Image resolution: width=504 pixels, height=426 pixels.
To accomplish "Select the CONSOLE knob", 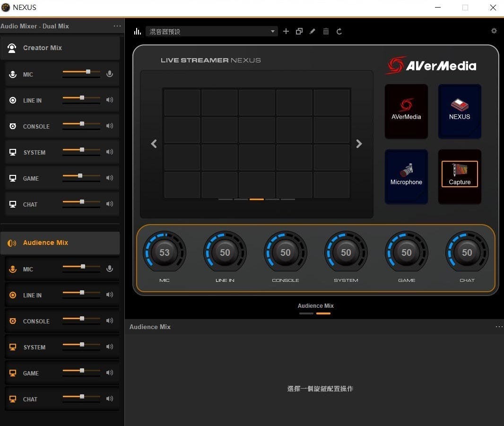I will (286, 252).
